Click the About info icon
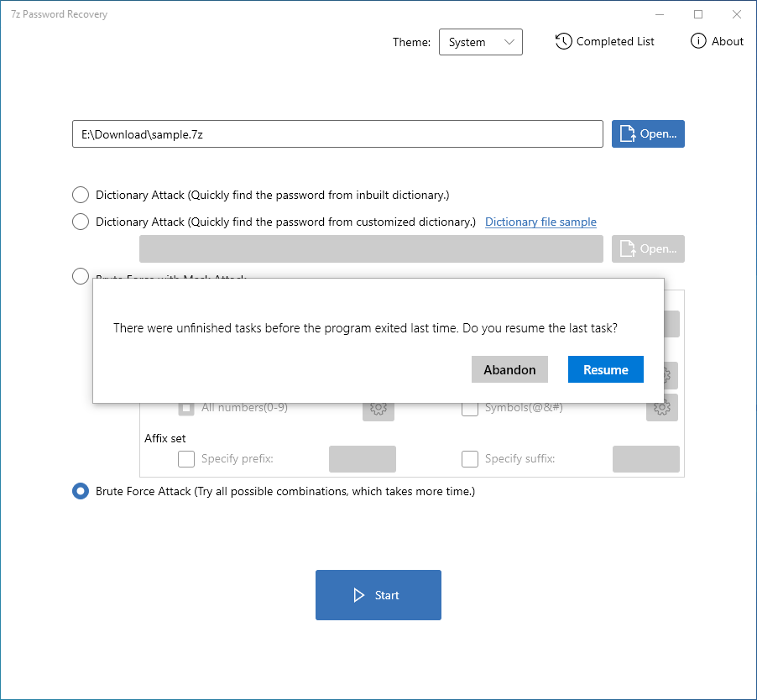 click(698, 41)
